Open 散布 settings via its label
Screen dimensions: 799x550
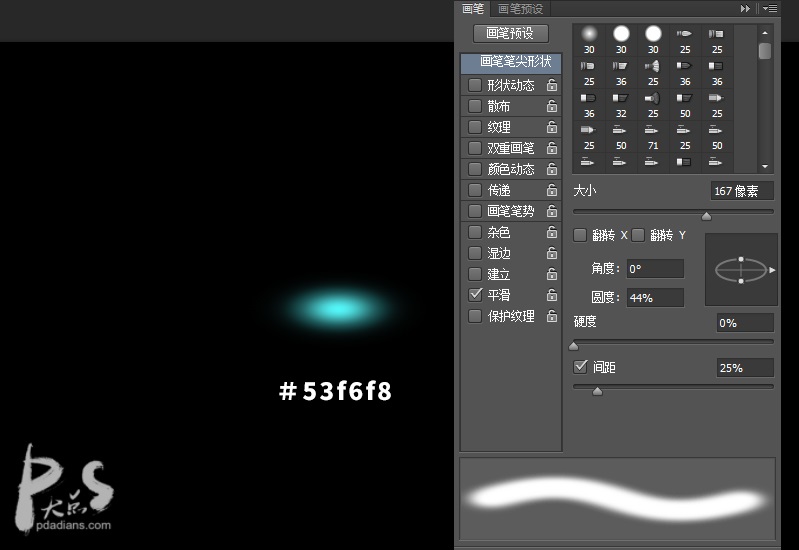(x=498, y=106)
